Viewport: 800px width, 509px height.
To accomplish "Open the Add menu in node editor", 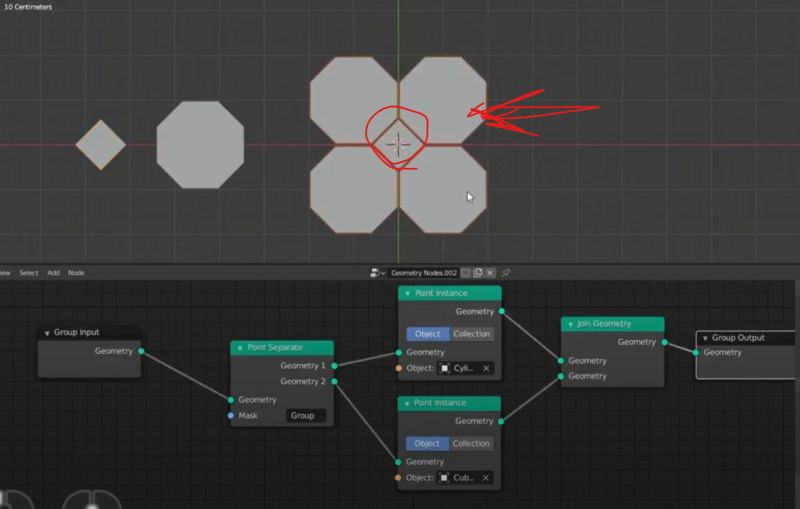I will 53,273.
